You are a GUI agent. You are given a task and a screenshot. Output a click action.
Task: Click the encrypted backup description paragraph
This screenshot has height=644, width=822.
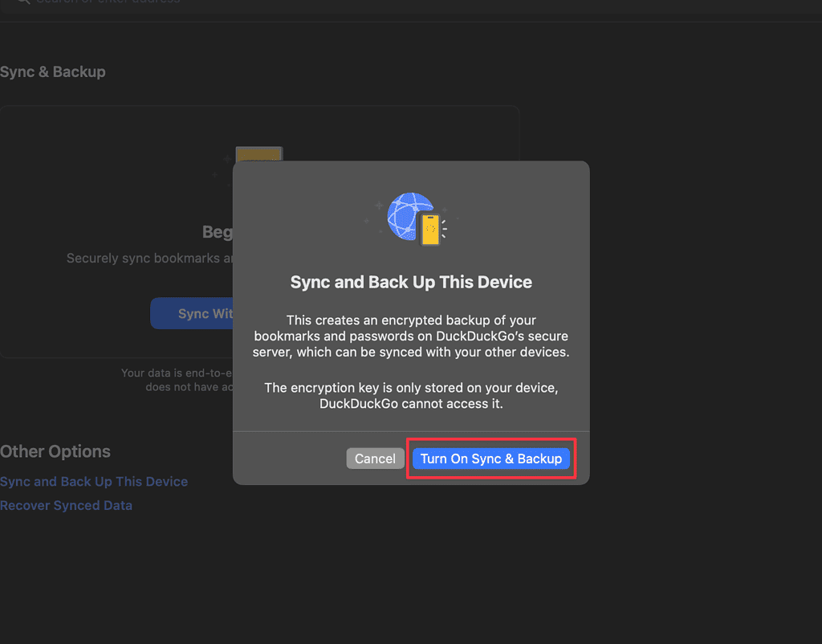[410, 336]
